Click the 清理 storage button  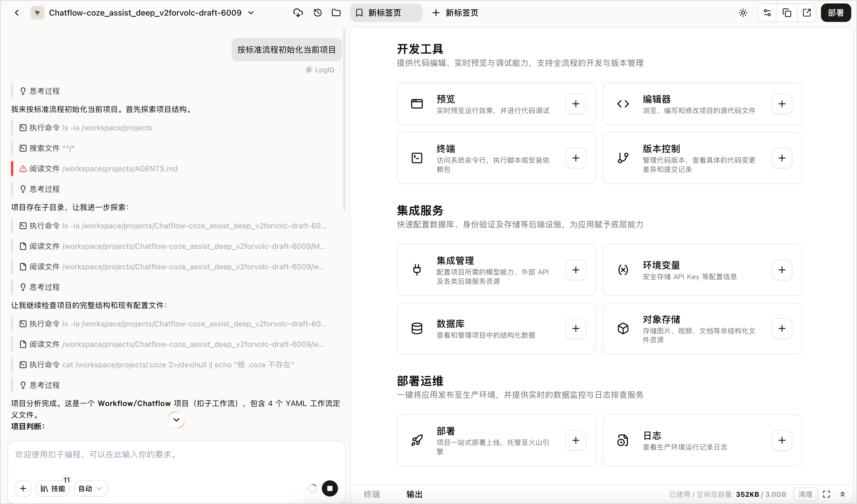805,494
